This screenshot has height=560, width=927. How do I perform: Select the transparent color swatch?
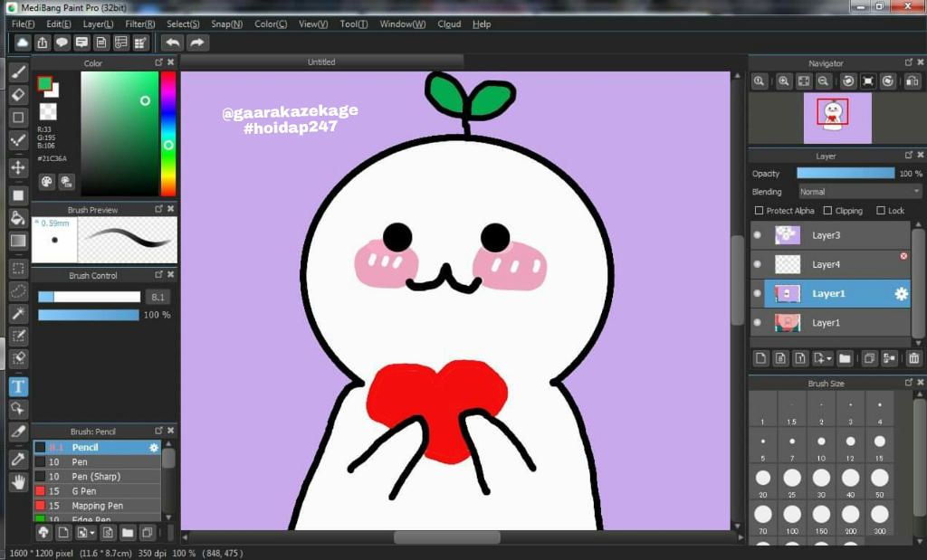click(x=48, y=111)
